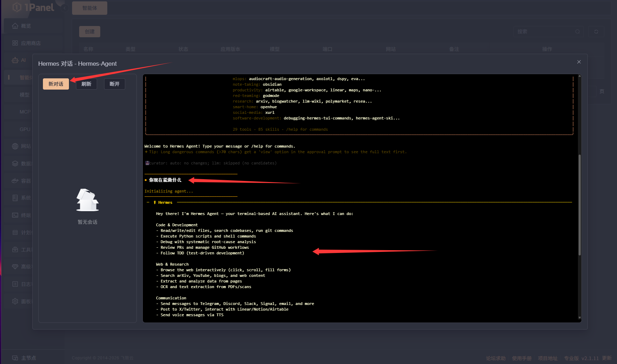Open the 概览 overview home icon

click(15, 26)
